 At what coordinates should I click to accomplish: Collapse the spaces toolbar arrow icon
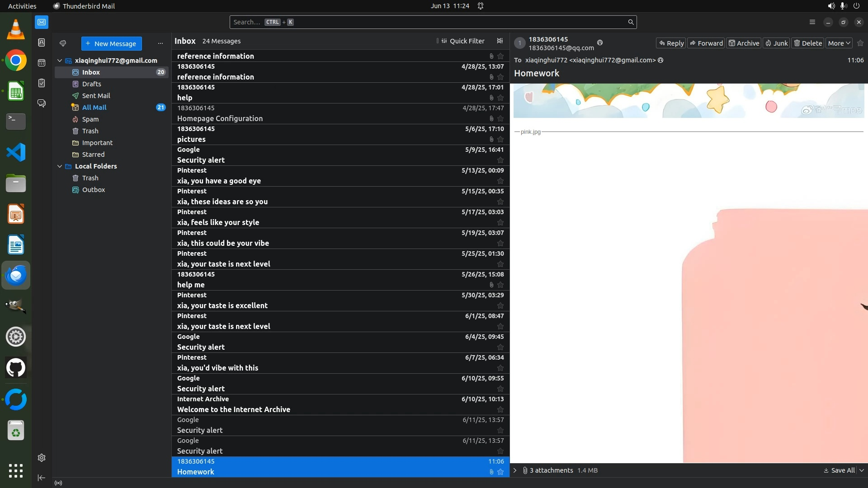(x=42, y=478)
